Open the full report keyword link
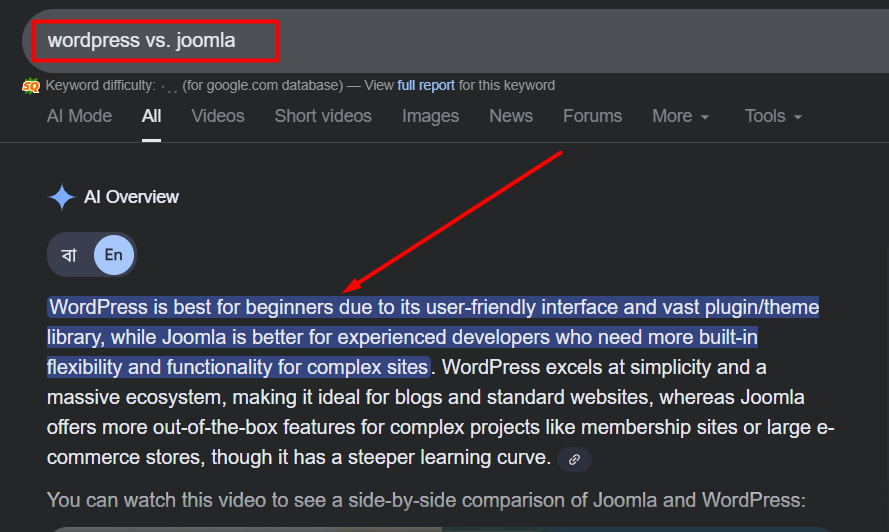 tap(426, 86)
